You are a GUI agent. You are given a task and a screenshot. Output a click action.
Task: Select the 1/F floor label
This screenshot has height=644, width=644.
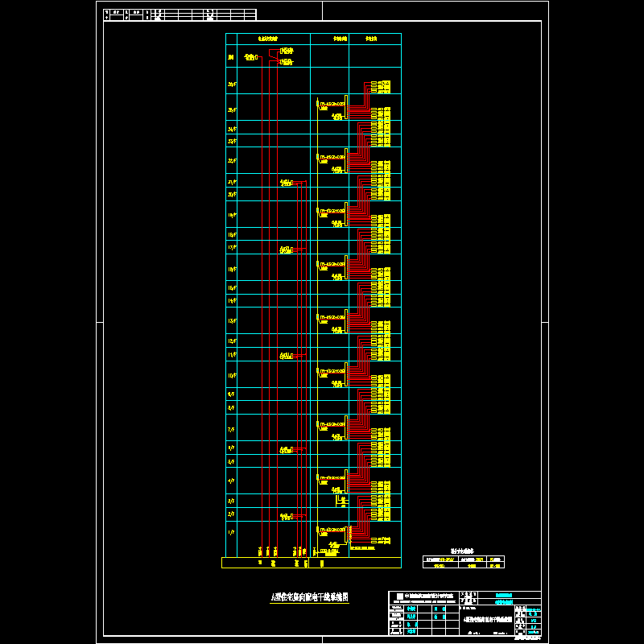[x=232, y=533]
